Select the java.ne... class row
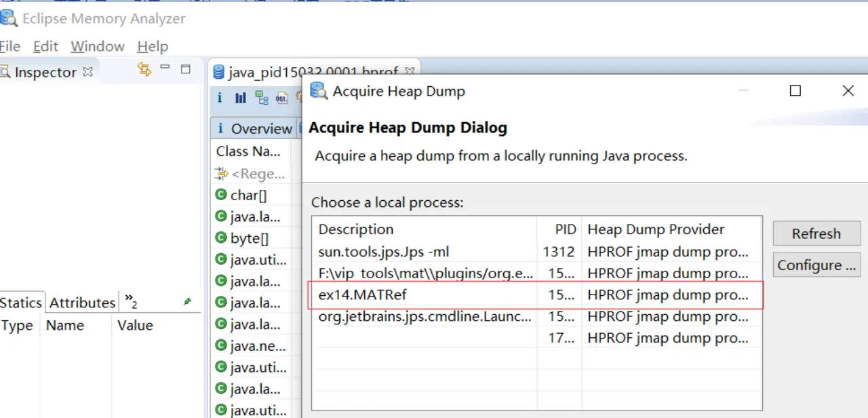The width and height of the screenshot is (868, 418). (x=250, y=346)
